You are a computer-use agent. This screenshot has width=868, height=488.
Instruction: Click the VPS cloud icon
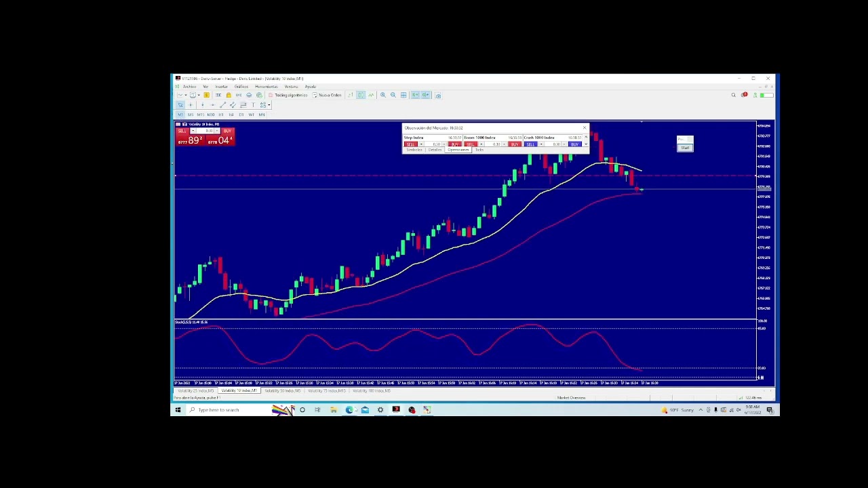(249, 96)
